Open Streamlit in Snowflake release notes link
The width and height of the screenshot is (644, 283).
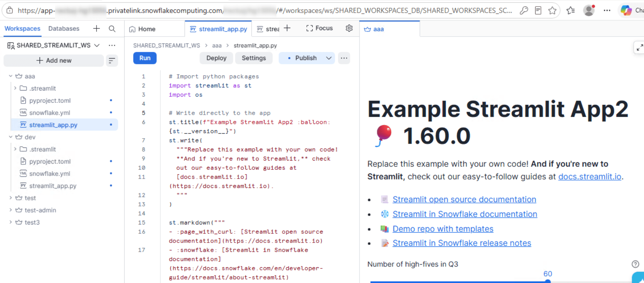(x=462, y=243)
